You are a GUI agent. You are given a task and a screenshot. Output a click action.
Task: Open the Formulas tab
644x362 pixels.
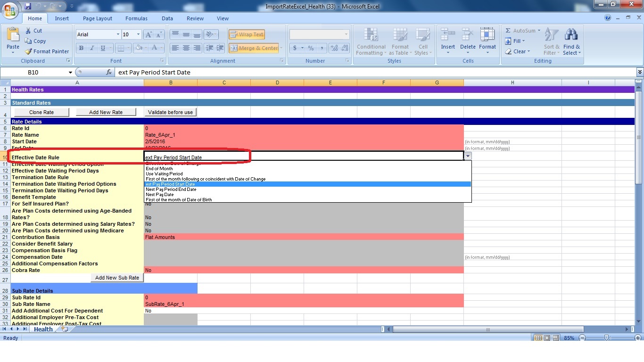coord(136,18)
